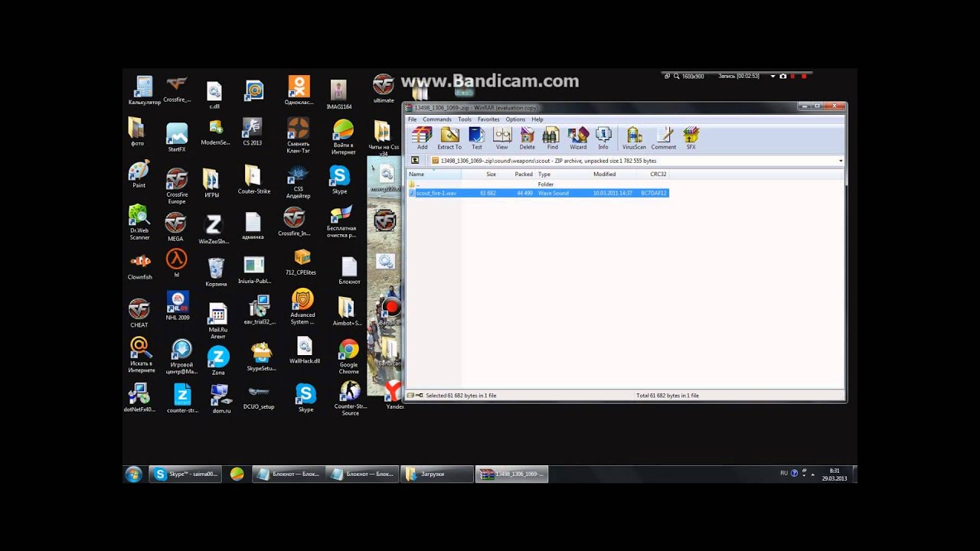The height and width of the screenshot is (551, 980).
Task: Click the RU language indicator in tray
Action: coord(784,473)
